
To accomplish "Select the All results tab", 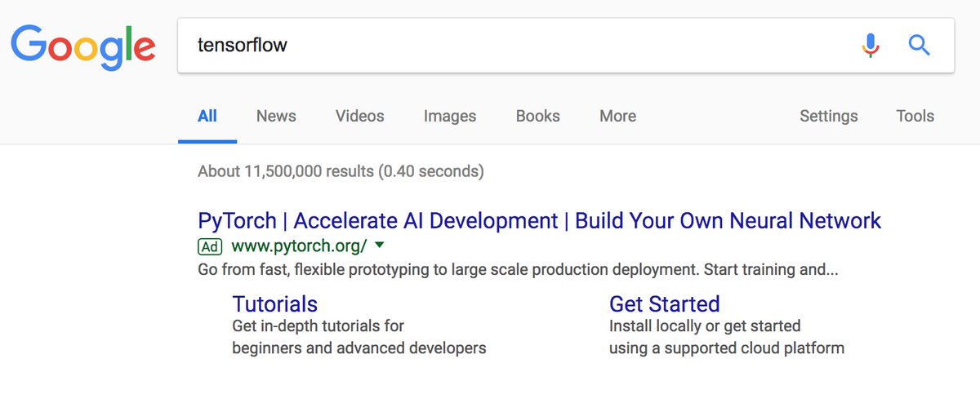I will (207, 116).
